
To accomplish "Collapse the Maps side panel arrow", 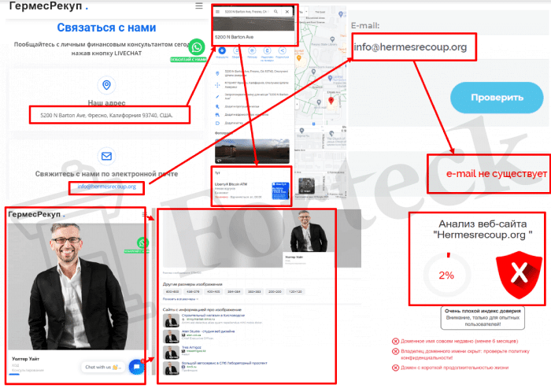I will [297, 105].
